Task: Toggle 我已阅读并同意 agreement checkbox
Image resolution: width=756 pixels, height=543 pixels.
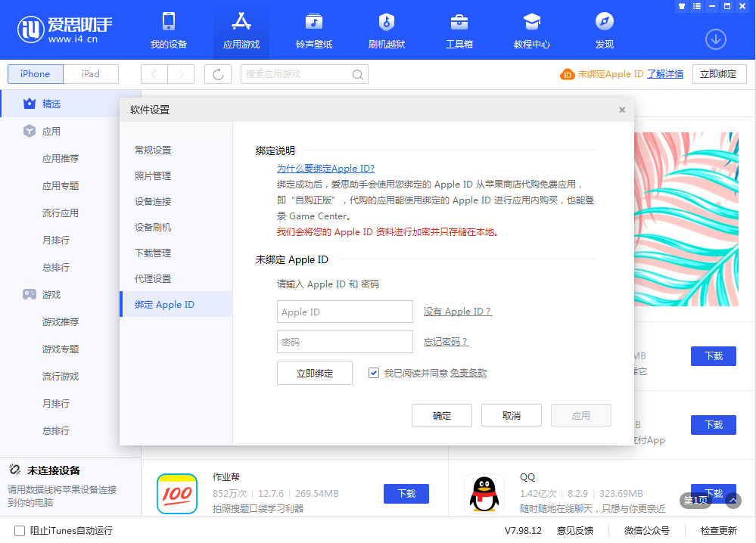Action: pos(374,373)
